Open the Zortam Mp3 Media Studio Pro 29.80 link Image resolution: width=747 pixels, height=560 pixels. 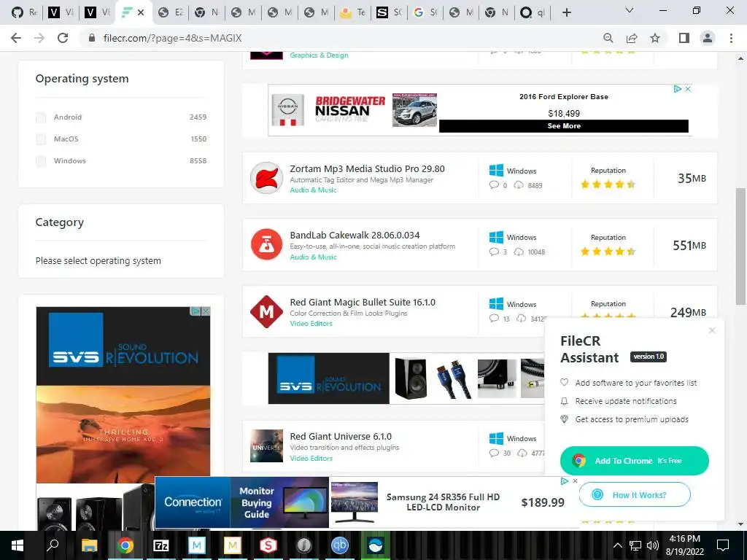(368, 168)
